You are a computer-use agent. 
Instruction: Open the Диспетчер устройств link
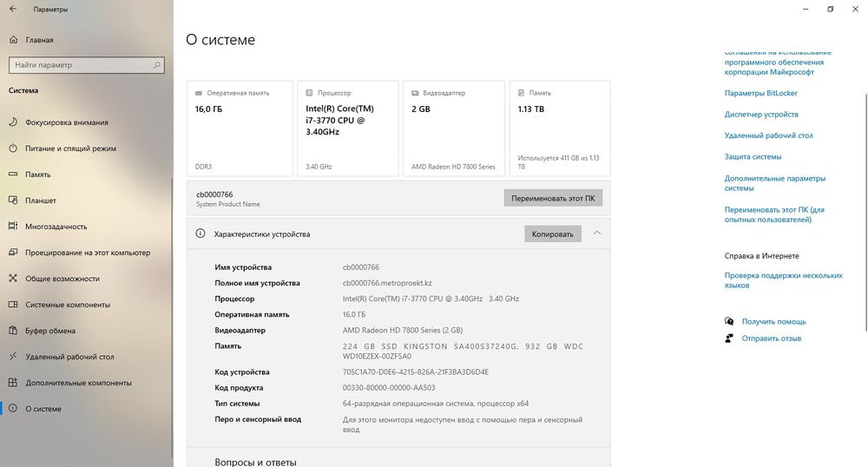pos(761,115)
